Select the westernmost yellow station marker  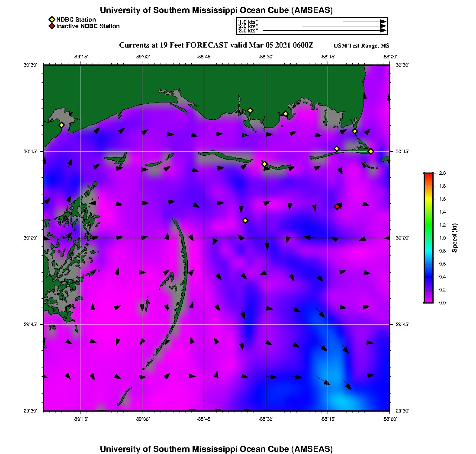tap(61, 125)
